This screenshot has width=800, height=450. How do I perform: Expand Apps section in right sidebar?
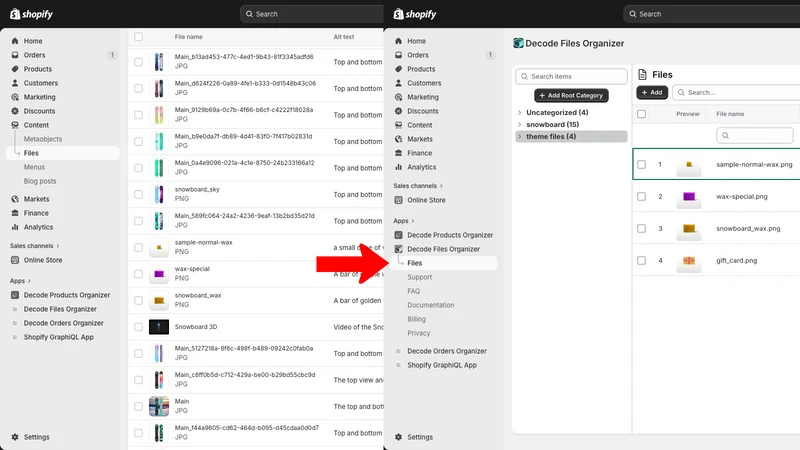[x=413, y=221]
